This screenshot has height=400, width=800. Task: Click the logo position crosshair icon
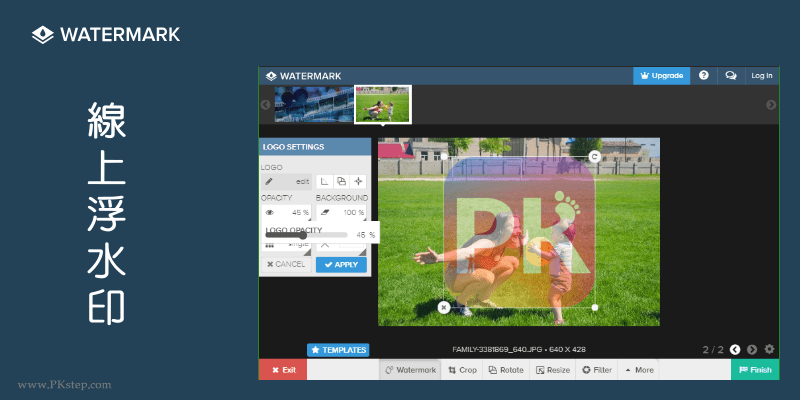358,182
